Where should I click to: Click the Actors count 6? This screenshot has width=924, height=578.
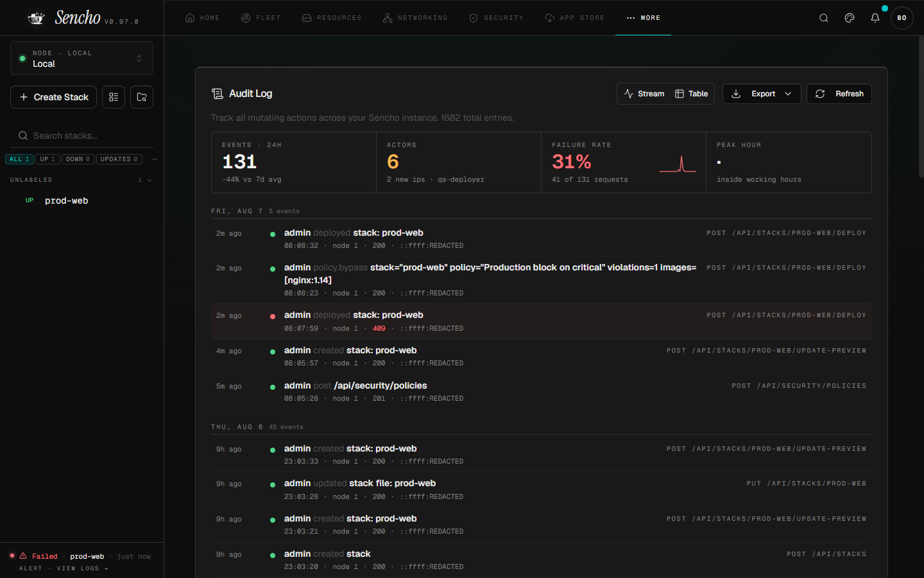click(x=393, y=162)
